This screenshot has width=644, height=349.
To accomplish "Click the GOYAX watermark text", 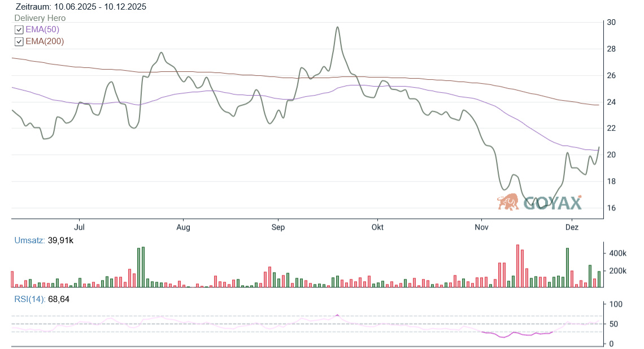I will pos(552,202).
